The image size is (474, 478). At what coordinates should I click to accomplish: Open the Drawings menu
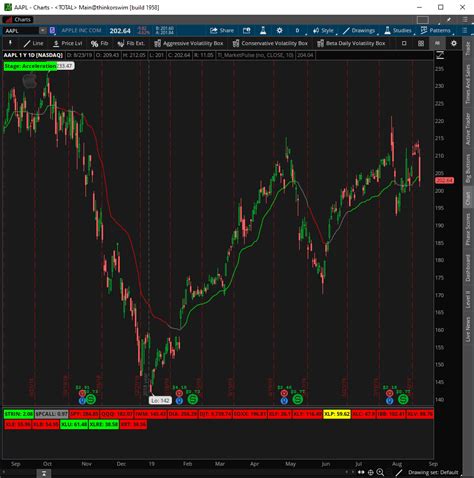click(359, 31)
